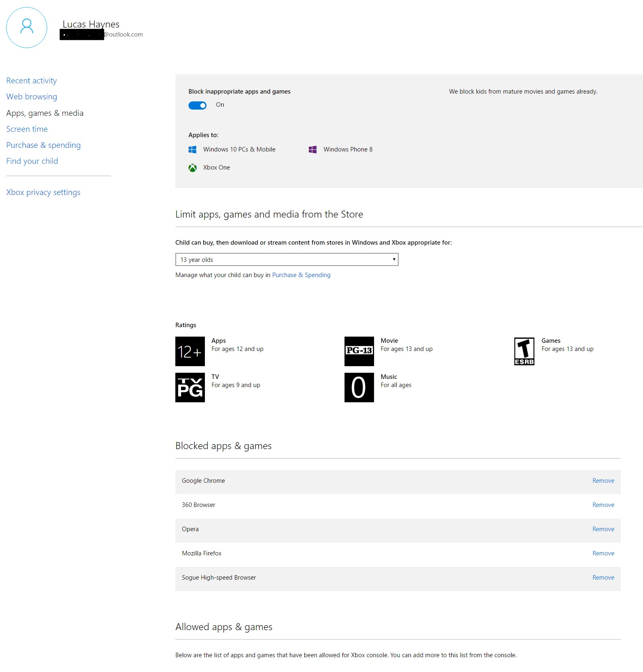Click the 'Opera' row text

tap(190, 529)
